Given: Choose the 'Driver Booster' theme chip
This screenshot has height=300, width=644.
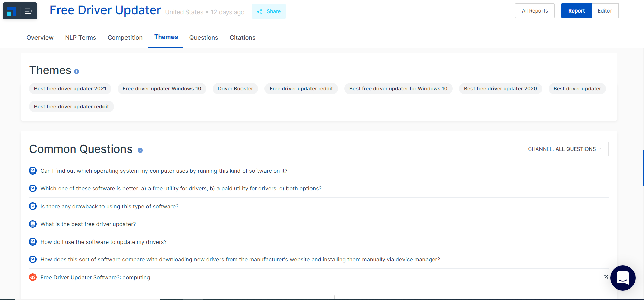Looking at the screenshot, I should click(x=235, y=89).
